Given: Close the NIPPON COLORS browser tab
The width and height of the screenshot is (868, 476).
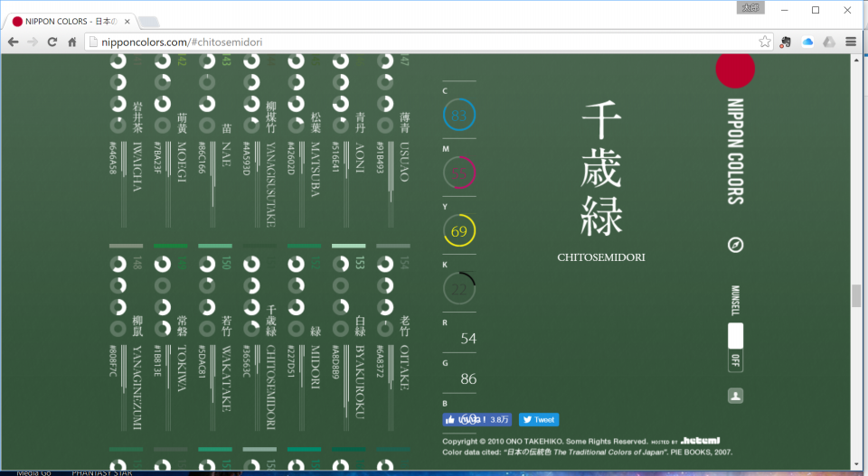Looking at the screenshot, I should pos(127,22).
